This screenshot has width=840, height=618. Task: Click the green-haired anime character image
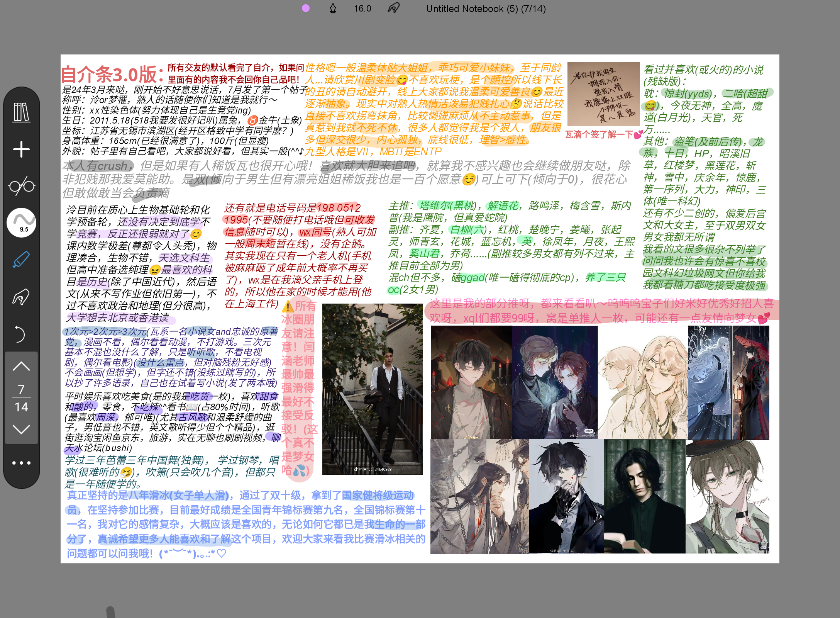pos(727,497)
